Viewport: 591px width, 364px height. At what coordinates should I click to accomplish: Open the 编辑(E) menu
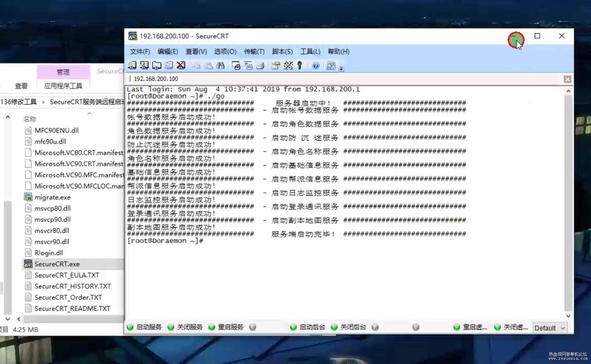[168, 52]
